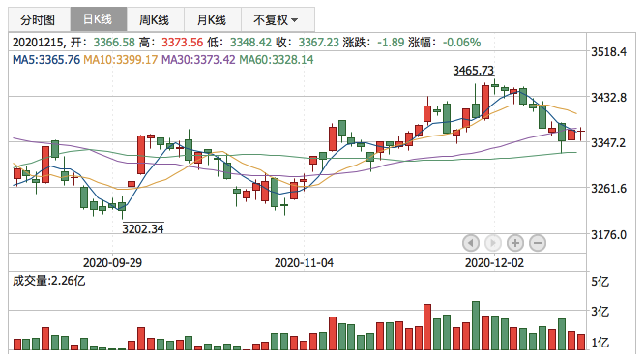Switch to the 分时图 tab

pyautogui.click(x=39, y=19)
